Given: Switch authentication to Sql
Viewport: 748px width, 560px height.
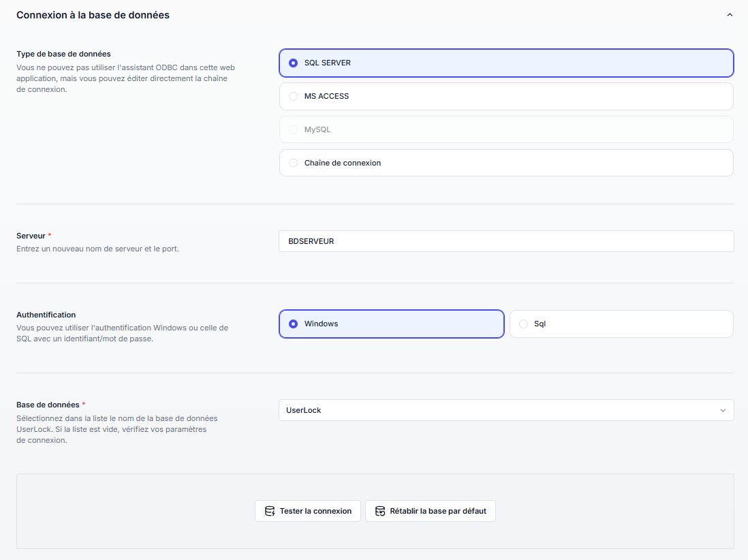Looking at the screenshot, I should (621, 324).
